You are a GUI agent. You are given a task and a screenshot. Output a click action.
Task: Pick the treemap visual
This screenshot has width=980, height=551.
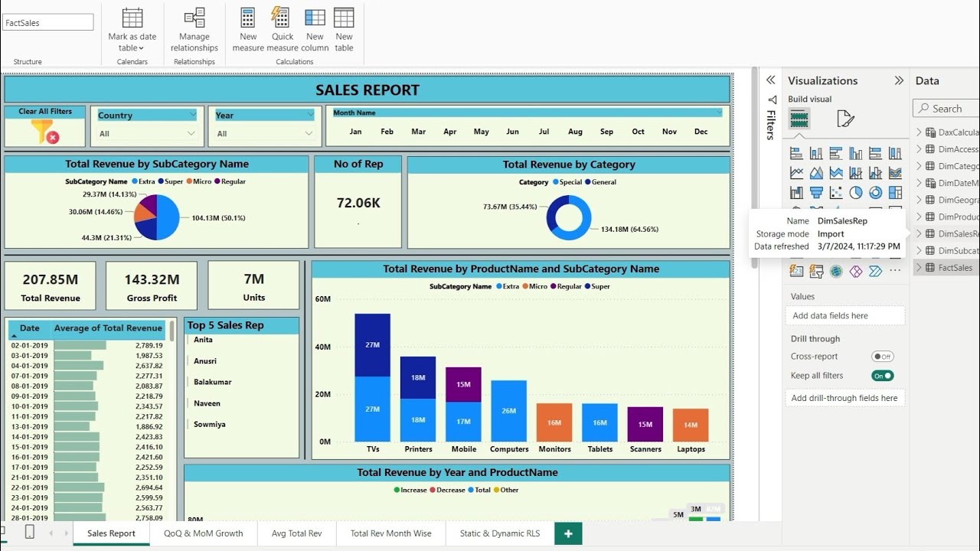tap(895, 193)
